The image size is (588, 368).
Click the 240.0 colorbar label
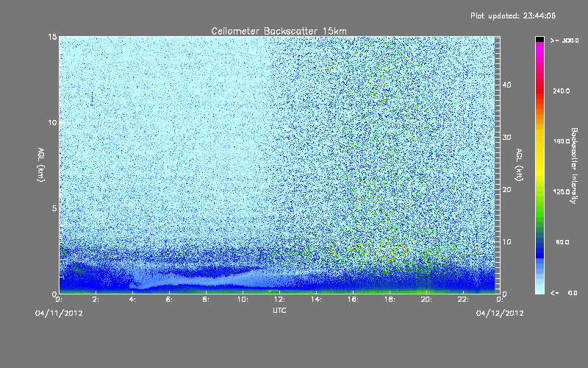point(562,91)
